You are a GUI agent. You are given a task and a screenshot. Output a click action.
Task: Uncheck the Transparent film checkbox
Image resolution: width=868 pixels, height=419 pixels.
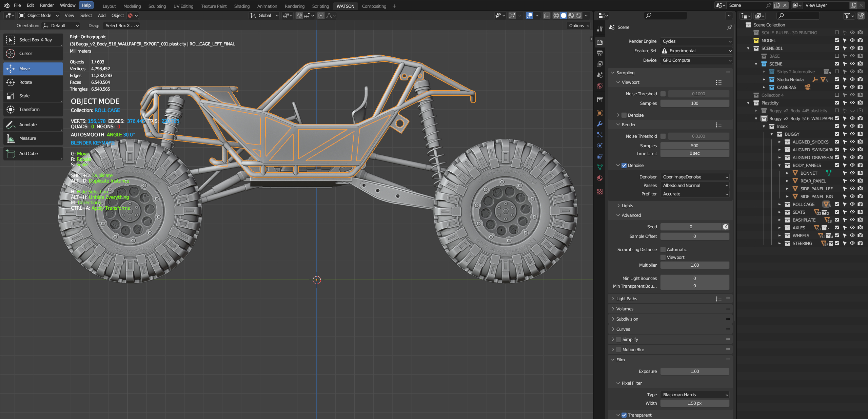click(x=624, y=415)
